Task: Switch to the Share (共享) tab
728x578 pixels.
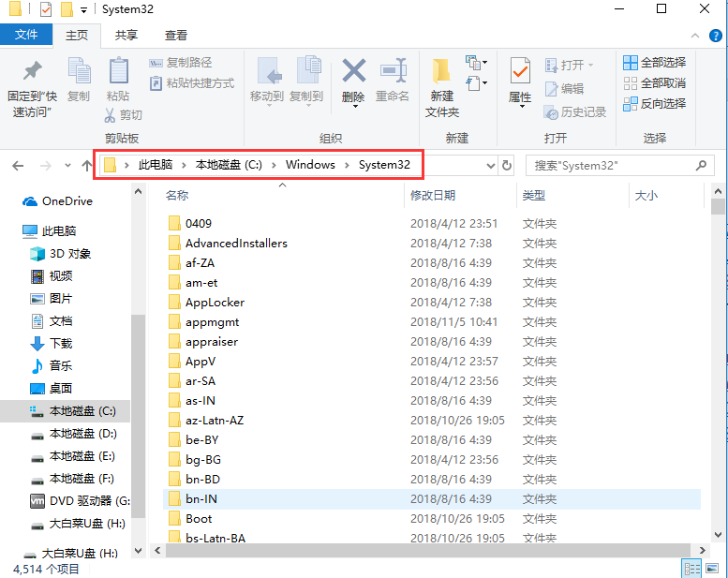Action: tap(126, 36)
